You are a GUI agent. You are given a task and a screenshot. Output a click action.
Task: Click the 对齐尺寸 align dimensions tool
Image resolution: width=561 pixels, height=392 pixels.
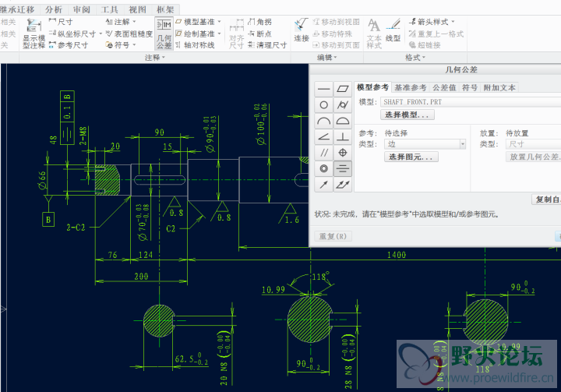pyautogui.click(x=237, y=34)
